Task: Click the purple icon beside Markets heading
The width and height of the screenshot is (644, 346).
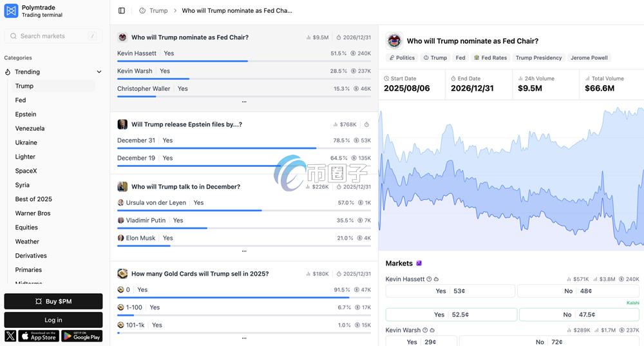Action: 419,264
